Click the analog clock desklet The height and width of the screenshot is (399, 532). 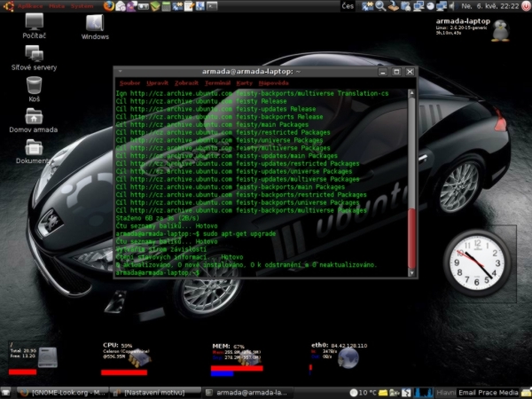477,263
